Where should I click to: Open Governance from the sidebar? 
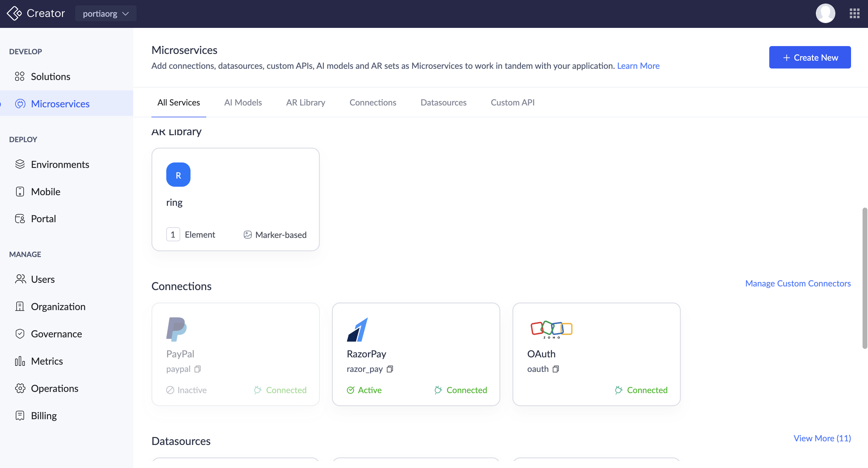(56, 333)
